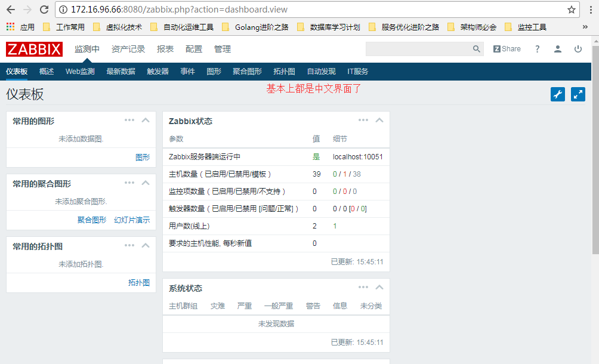Open the 架构师必会 bookmark folder
This screenshot has width=599, height=364.
click(x=472, y=27)
